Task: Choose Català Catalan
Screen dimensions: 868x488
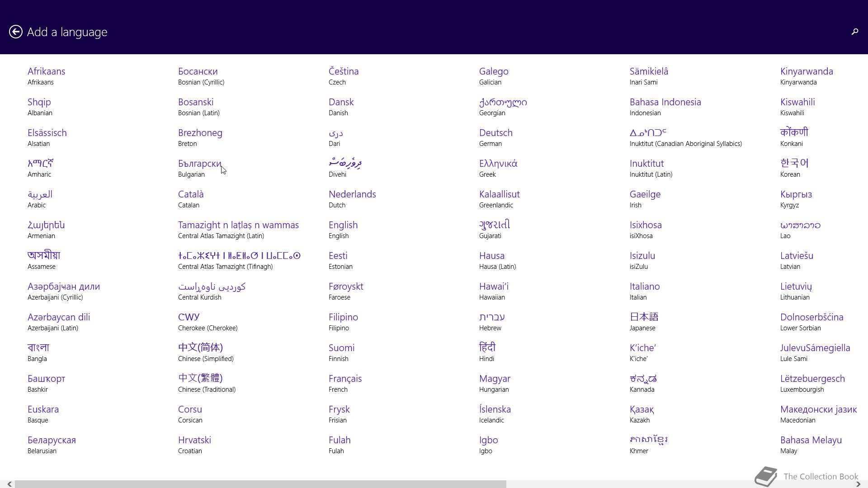Action: (x=191, y=199)
